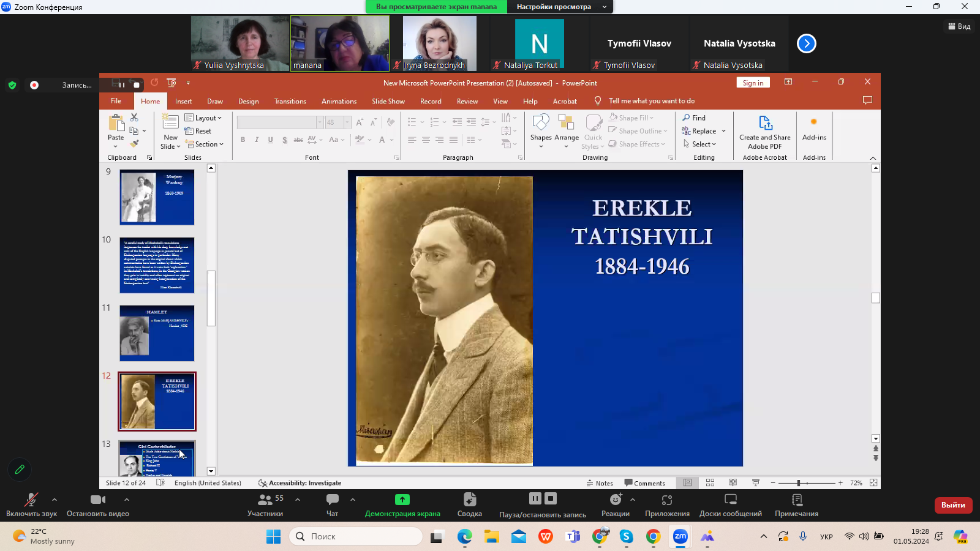The width and height of the screenshot is (980, 551).
Task: Click the Windows taskbar search field
Action: tap(356, 536)
